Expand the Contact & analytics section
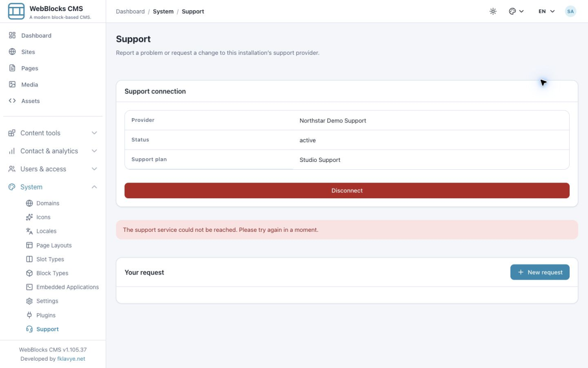 coord(53,151)
